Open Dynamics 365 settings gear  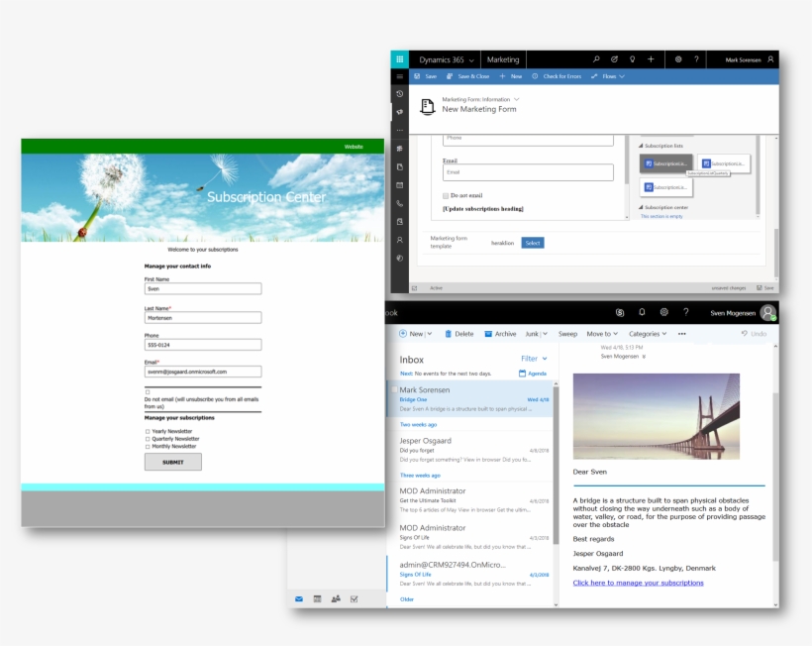679,58
